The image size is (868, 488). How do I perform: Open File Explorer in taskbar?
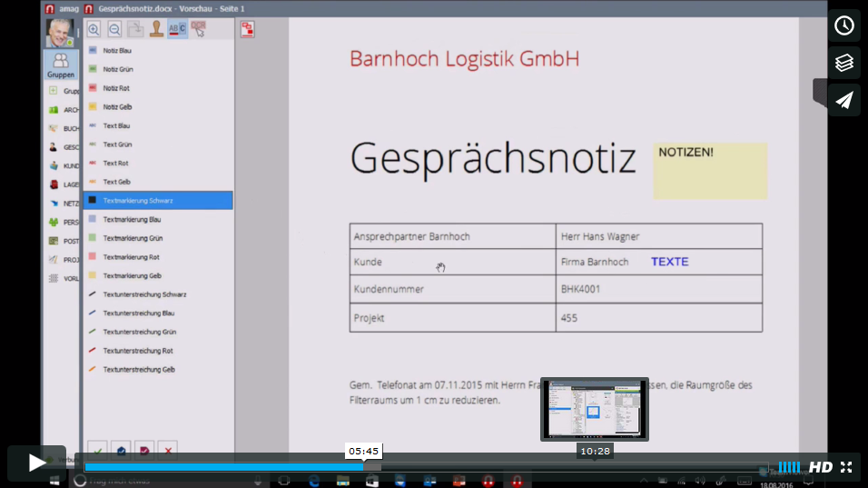pos(342,481)
